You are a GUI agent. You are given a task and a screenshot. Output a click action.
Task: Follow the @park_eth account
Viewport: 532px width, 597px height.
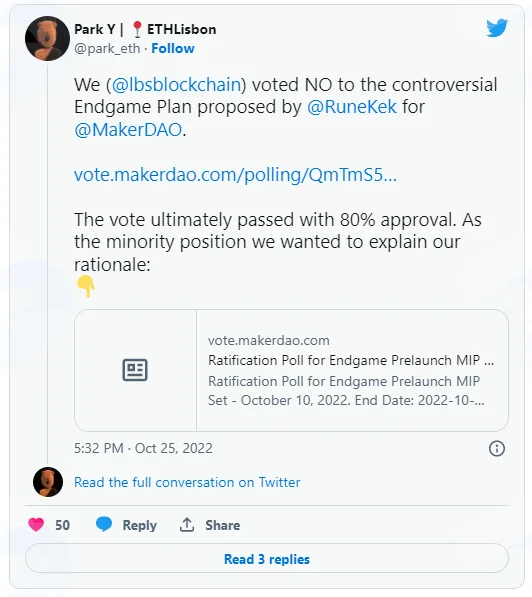pyautogui.click(x=173, y=48)
